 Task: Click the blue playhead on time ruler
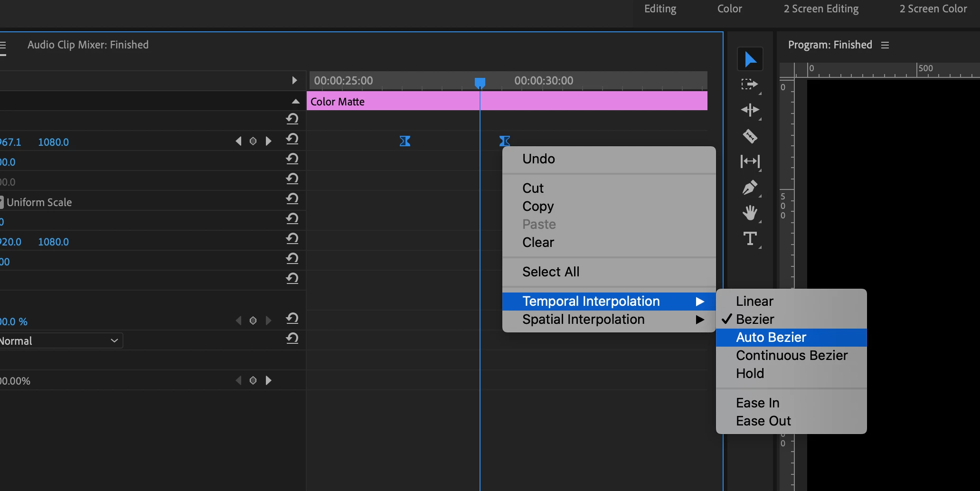pos(480,83)
